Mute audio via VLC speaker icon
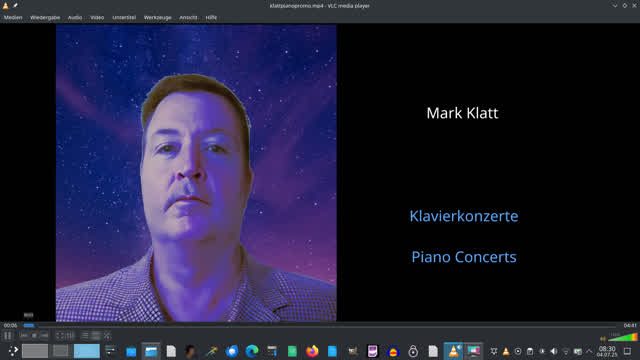 click(603, 338)
